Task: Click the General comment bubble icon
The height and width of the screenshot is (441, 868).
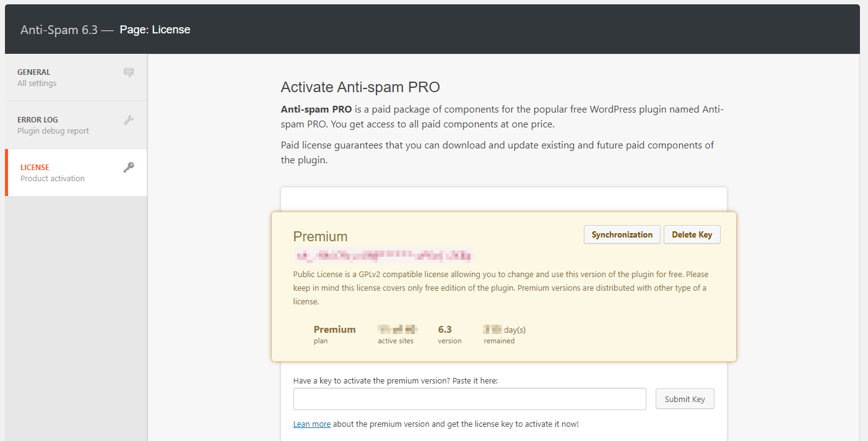Action: pos(129,73)
